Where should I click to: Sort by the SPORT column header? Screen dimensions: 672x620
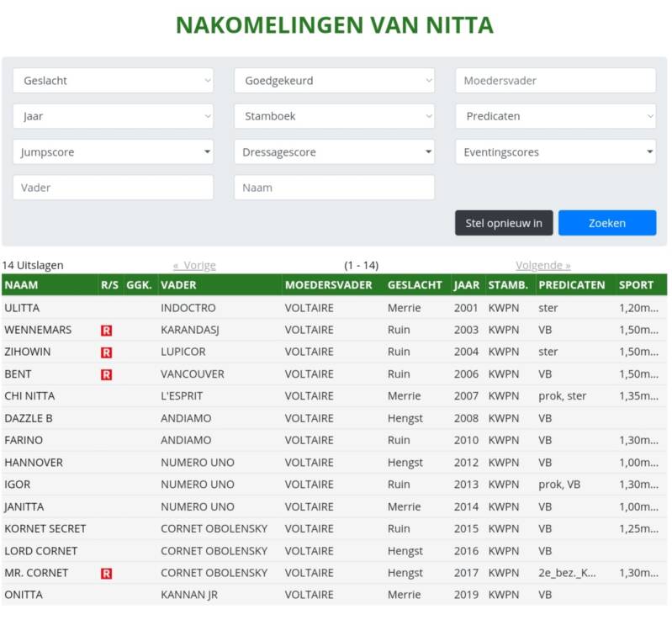[636, 285]
